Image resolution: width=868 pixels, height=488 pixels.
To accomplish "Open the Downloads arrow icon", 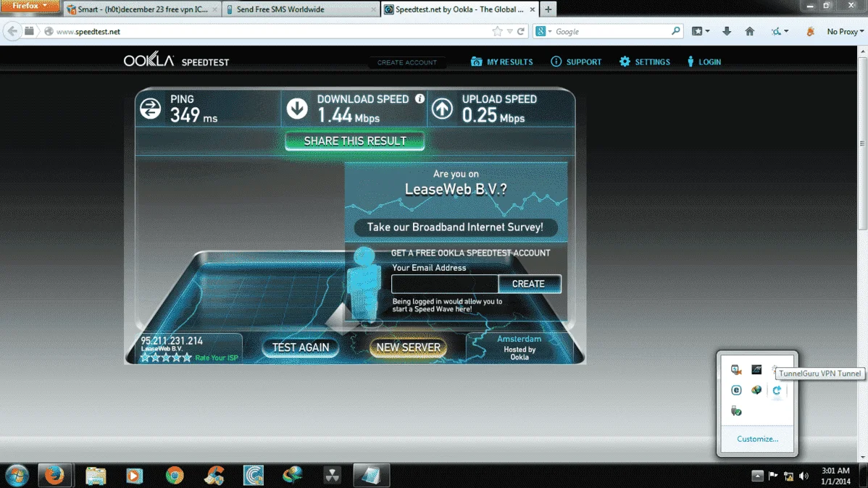I will pos(726,32).
